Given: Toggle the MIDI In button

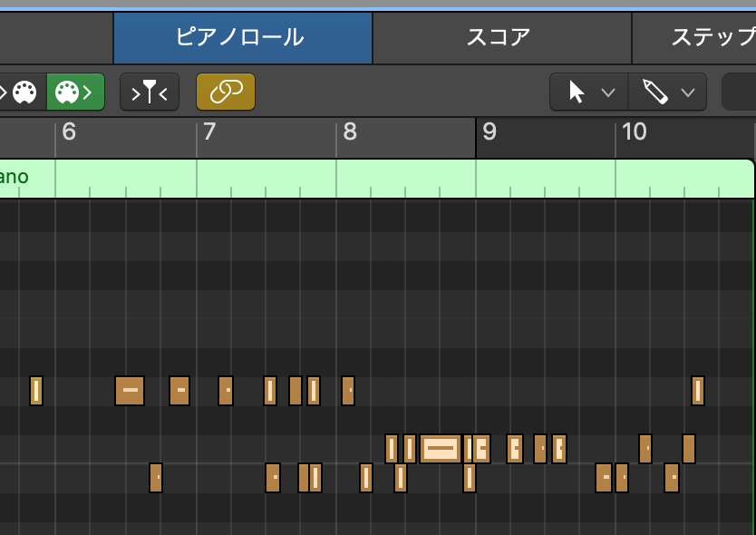Looking at the screenshot, I should click(x=23, y=92).
